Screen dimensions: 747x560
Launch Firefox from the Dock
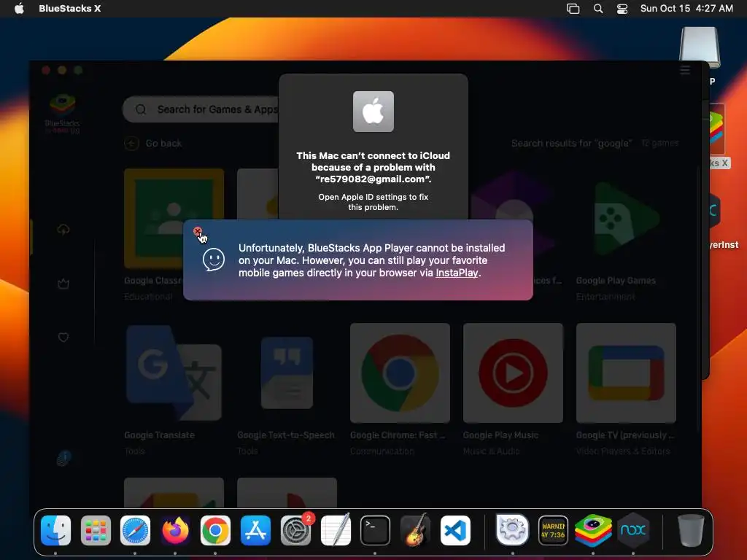pyautogui.click(x=175, y=531)
